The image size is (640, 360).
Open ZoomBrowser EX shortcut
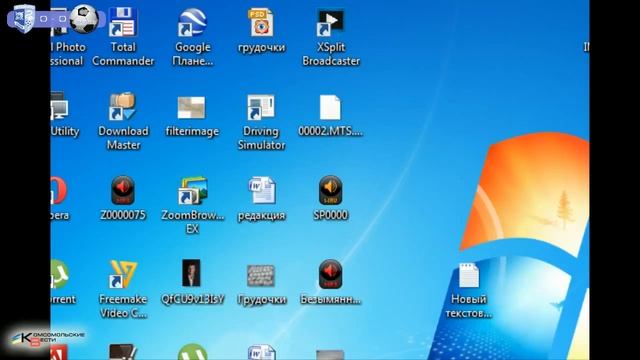[192, 191]
